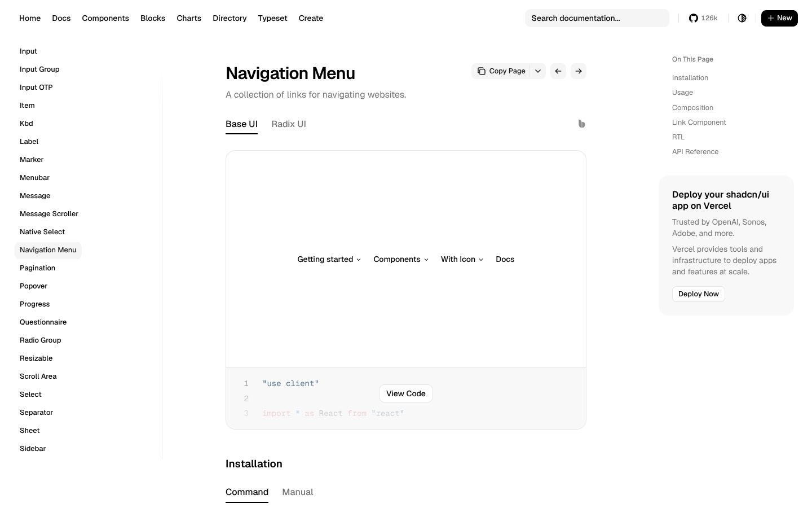The width and height of the screenshot is (812, 508).
Task: Select the Manual installation tab
Action: coord(298,492)
